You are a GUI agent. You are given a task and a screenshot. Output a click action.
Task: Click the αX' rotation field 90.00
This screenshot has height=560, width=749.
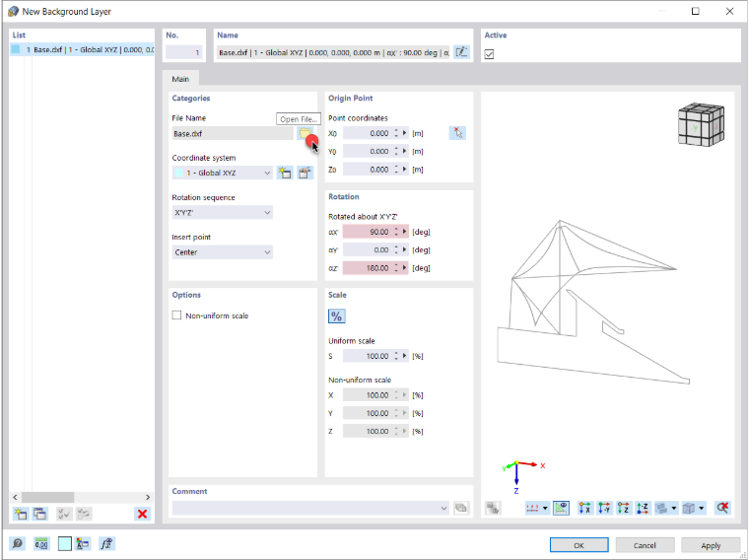(368, 232)
